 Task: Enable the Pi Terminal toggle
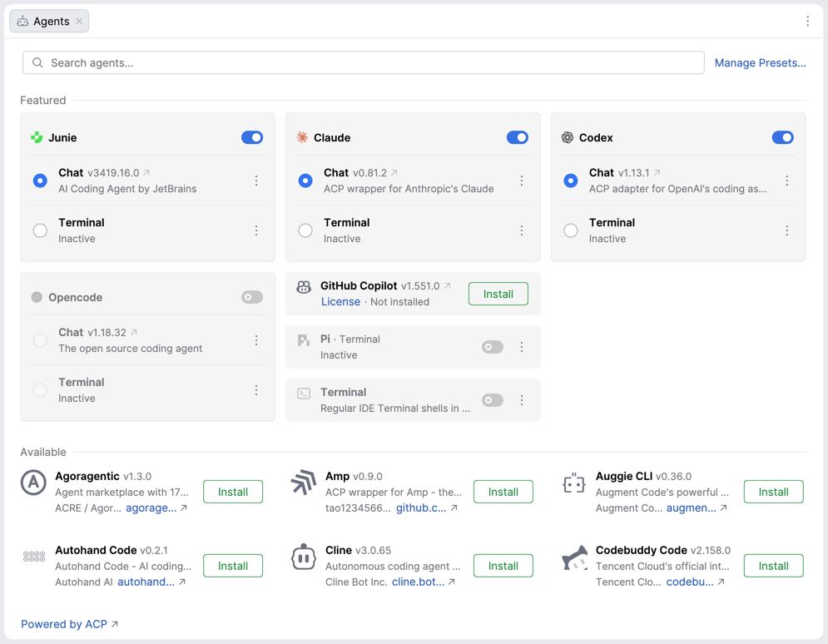[493, 347]
